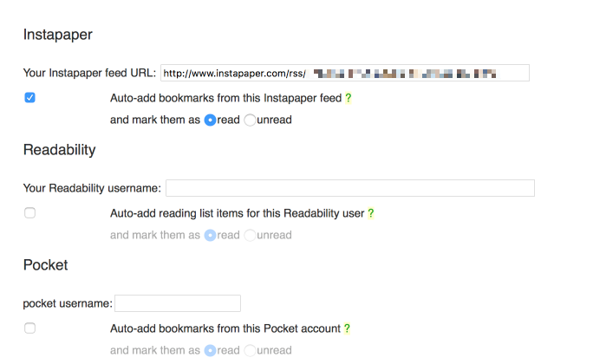593x364 pixels.
Task: Click 'Auto-add reading list items' Readability label
Action: click(x=237, y=213)
